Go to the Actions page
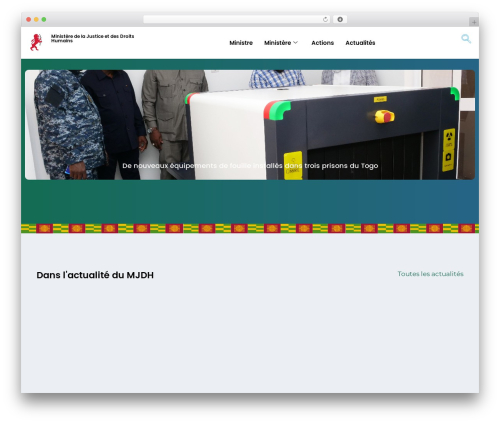 pyautogui.click(x=322, y=43)
